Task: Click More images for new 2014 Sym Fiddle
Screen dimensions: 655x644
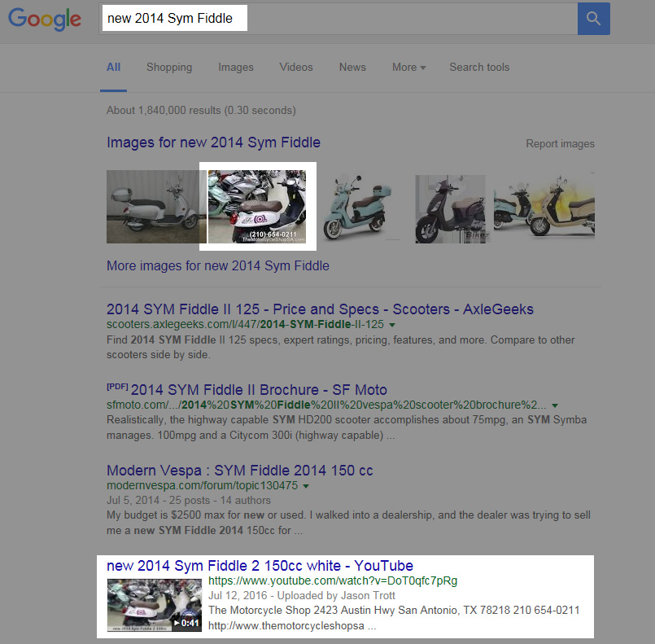Action: click(217, 265)
